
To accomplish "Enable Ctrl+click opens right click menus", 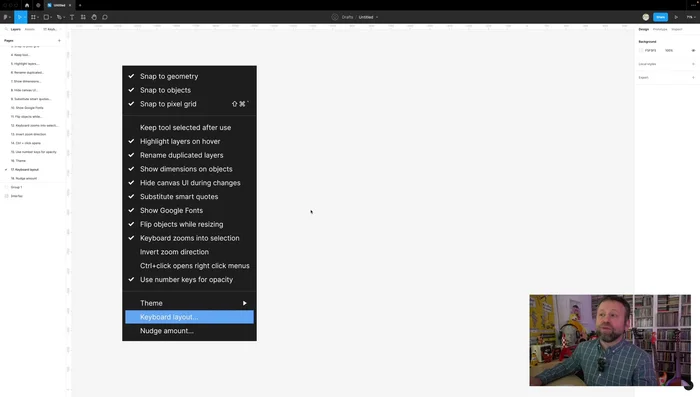I will [189, 266].
